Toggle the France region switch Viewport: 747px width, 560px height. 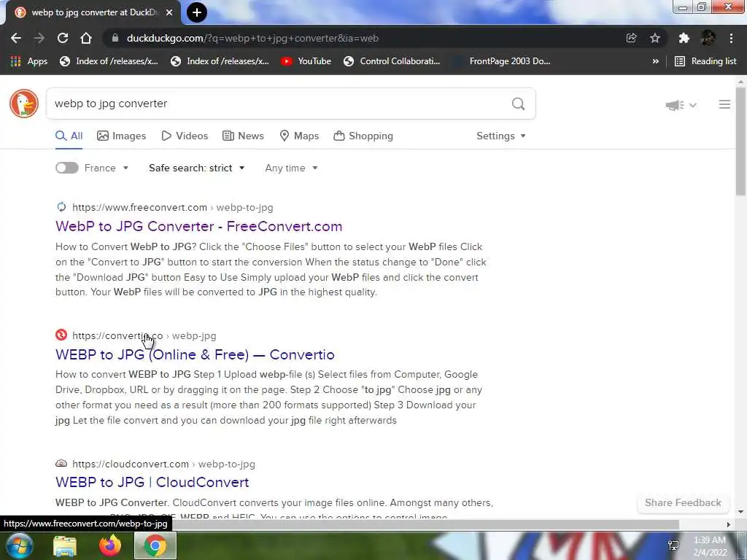[66, 168]
